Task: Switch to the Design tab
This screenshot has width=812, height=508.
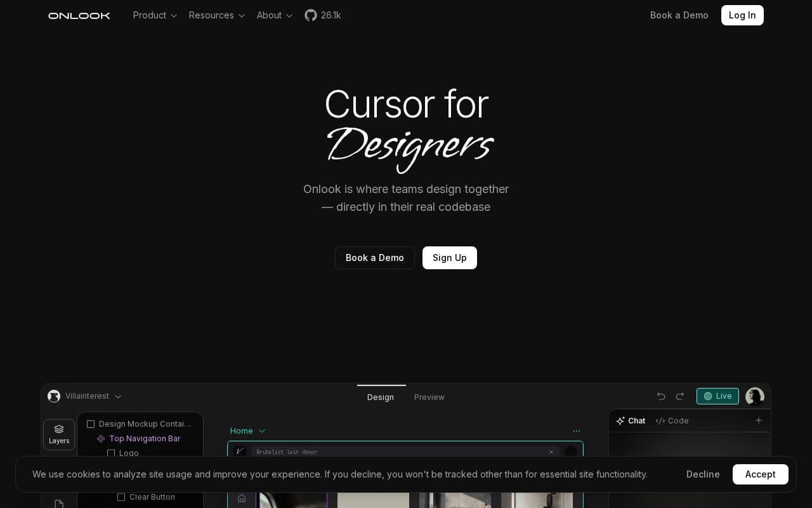Action: (x=381, y=397)
